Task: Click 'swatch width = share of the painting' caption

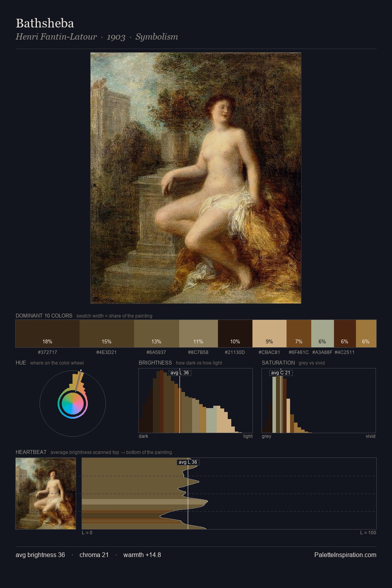Action: point(114,316)
